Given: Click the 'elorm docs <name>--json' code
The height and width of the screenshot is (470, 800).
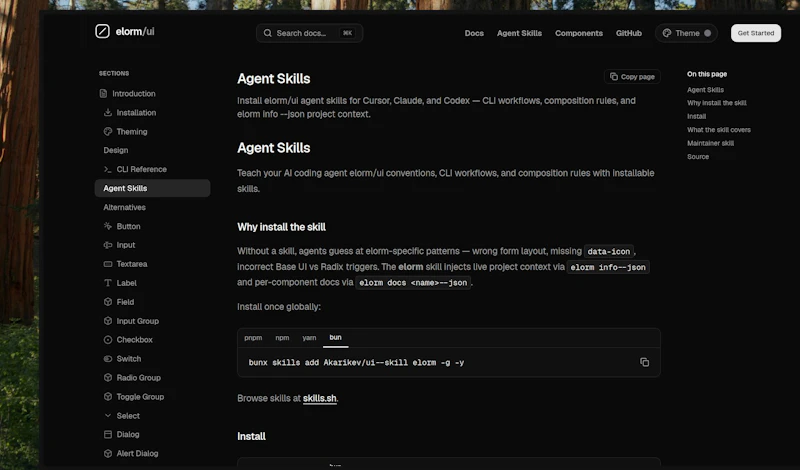Looking at the screenshot, I should tap(413, 283).
